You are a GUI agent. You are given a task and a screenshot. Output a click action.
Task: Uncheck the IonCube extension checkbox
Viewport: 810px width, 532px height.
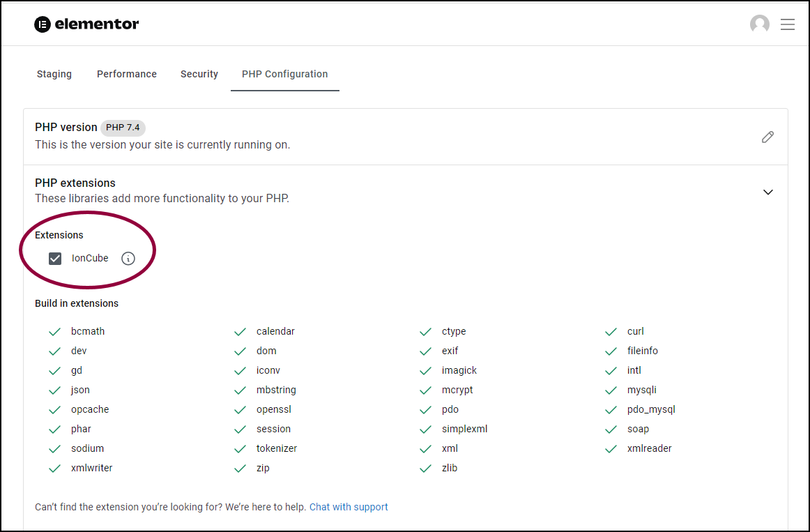click(55, 258)
